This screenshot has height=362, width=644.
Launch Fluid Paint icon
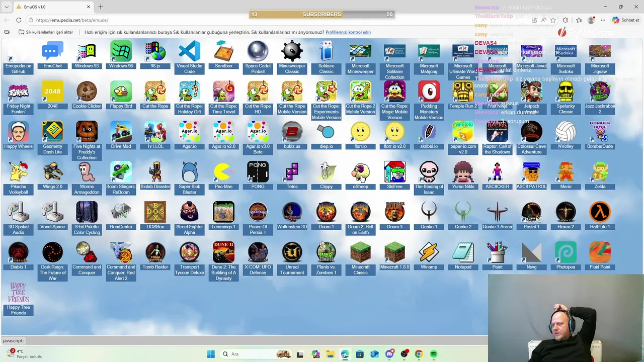(x=600, y=256)
